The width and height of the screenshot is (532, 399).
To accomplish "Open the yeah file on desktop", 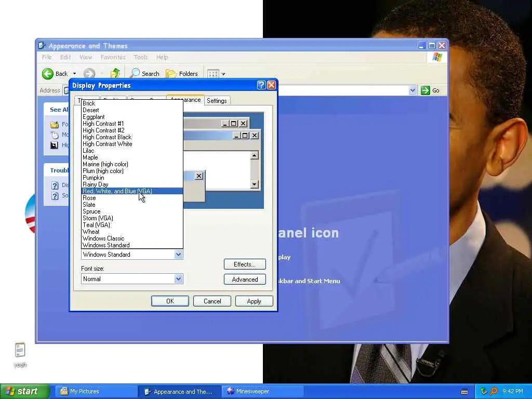I will pyautogui.click(x=20, y=355).
